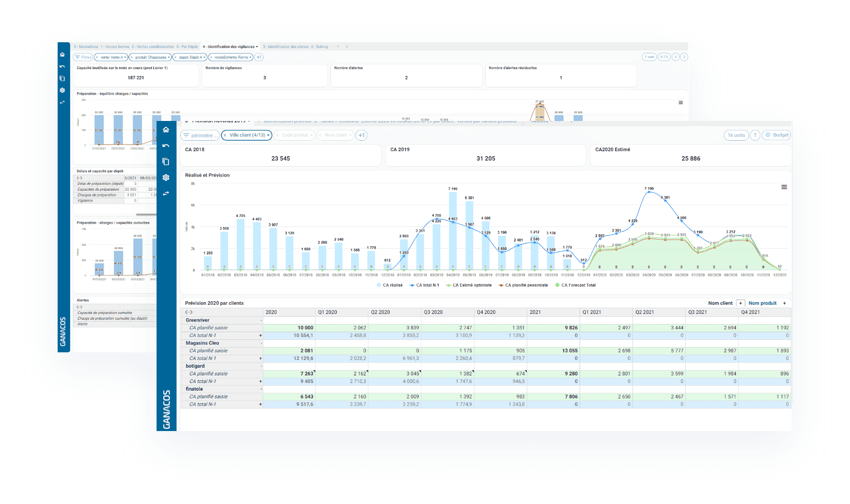The width and height of the screenshot is (850, 504).
Task: Click the swap arrows in the back window sidebar
Action: [x=62, y=102]
